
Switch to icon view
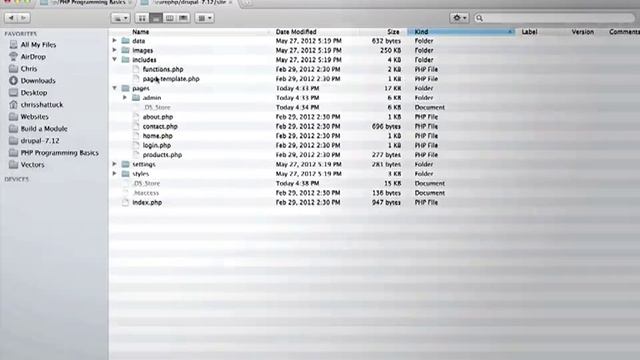[142, 18]
